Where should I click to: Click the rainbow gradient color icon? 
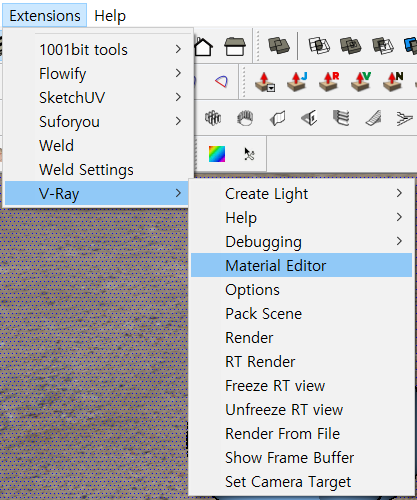[217, 154]
